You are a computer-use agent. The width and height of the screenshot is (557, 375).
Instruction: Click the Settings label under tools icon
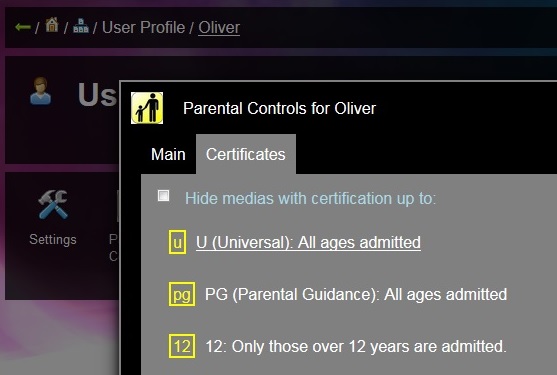pos(53,239)
